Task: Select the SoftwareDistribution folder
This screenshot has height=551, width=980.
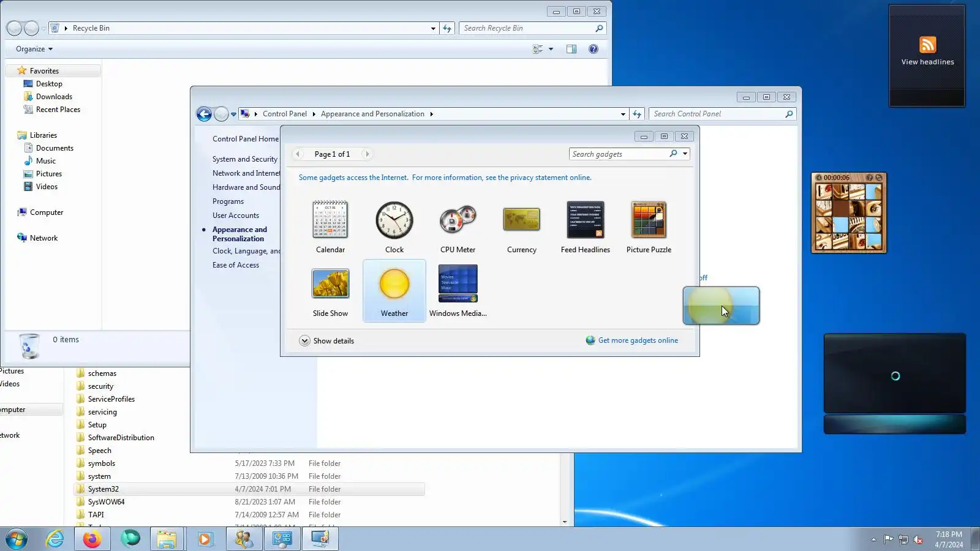Action: coord(121,438)
